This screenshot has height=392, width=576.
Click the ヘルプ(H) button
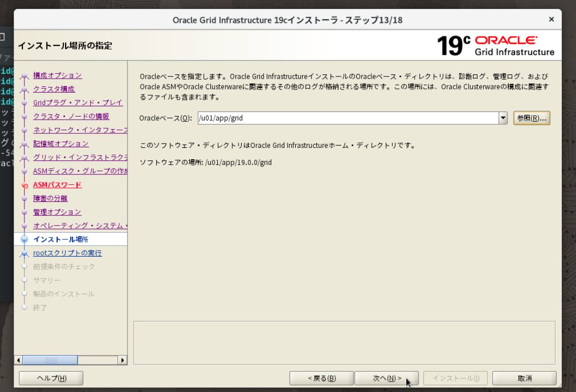pyautogui.click(x=51, y=378)
